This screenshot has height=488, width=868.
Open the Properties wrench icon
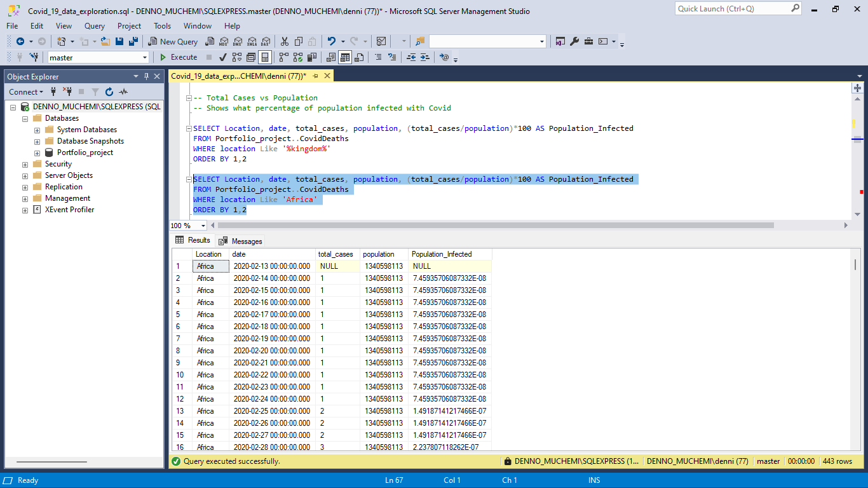pyautogui.click(x=574, y=41)
